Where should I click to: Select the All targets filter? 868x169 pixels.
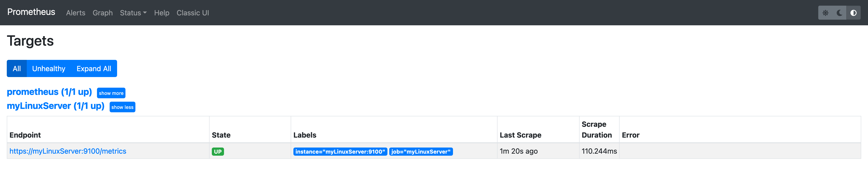click(x=17, y=69)
